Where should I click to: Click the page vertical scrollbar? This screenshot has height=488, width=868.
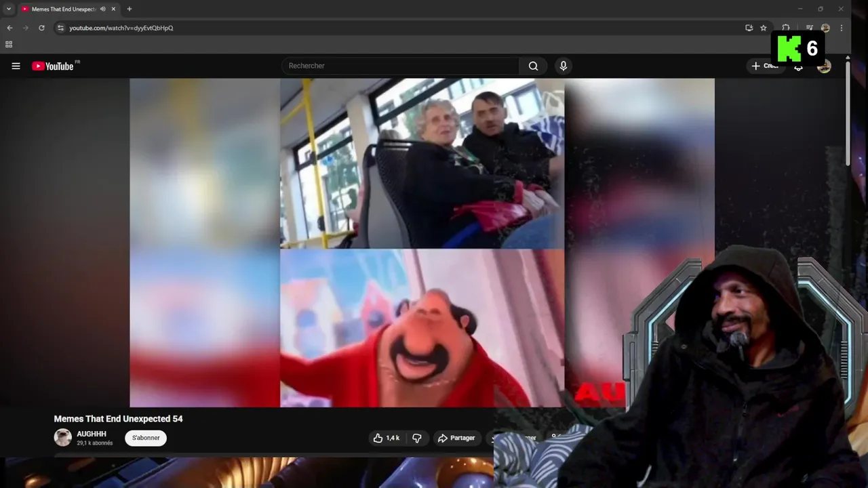click(x=847, y=112)
